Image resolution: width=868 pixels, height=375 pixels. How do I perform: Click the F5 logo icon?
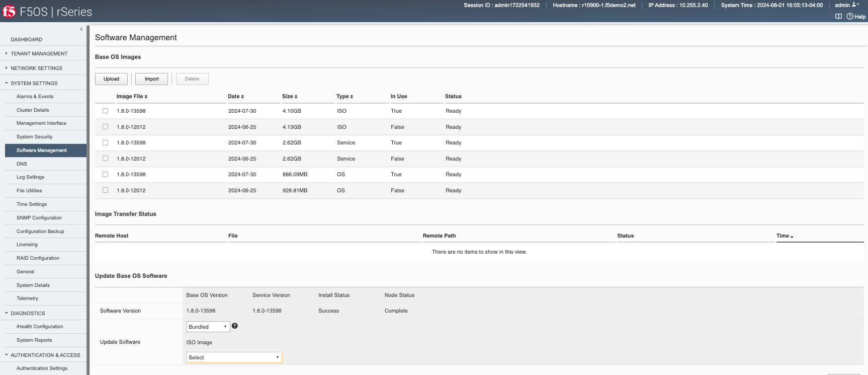[x=9, y=11]
